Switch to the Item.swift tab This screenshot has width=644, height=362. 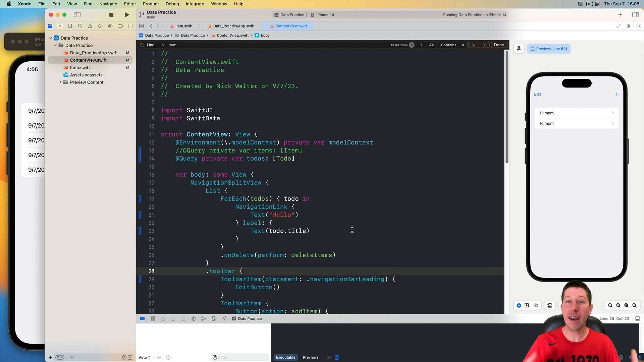pos(181,26)
